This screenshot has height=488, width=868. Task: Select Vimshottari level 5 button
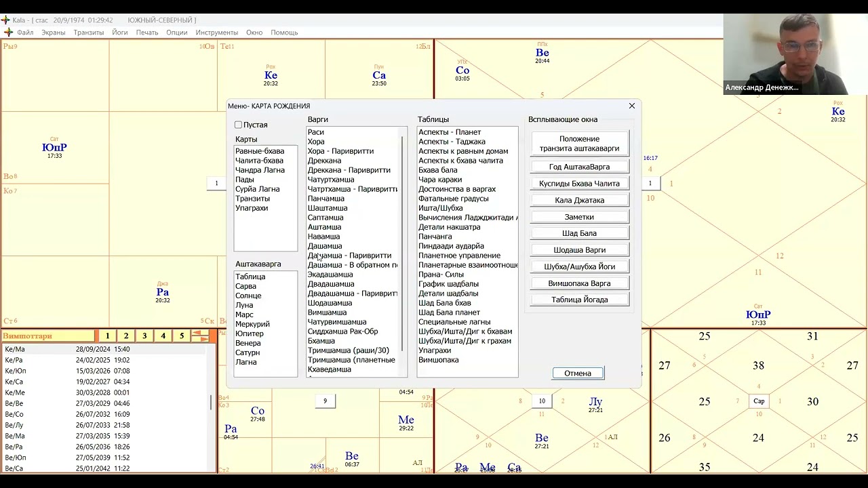pyautogui.click(x=182, y=335)
